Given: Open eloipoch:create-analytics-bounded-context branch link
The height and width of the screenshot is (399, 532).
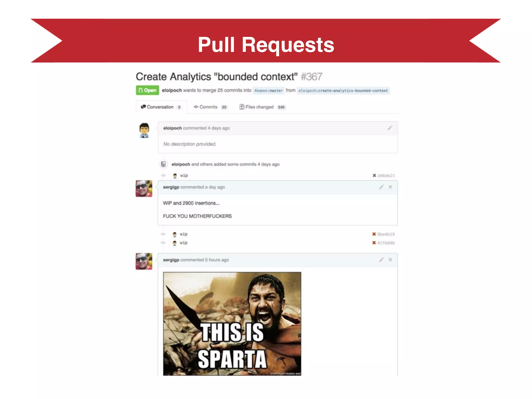Looking at the screenshot, I should point(343,91).
